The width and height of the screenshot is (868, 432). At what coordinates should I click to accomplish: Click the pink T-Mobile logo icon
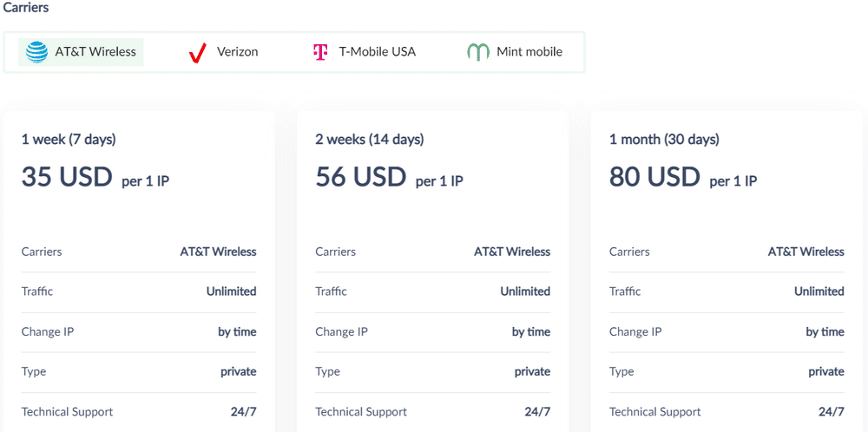pos(320,52)
